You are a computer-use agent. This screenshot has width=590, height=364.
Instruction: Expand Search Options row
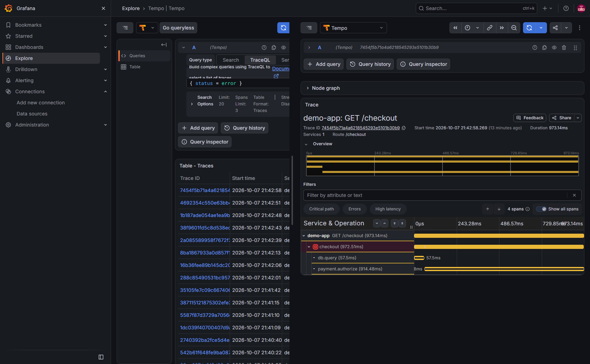click(192, 104)
